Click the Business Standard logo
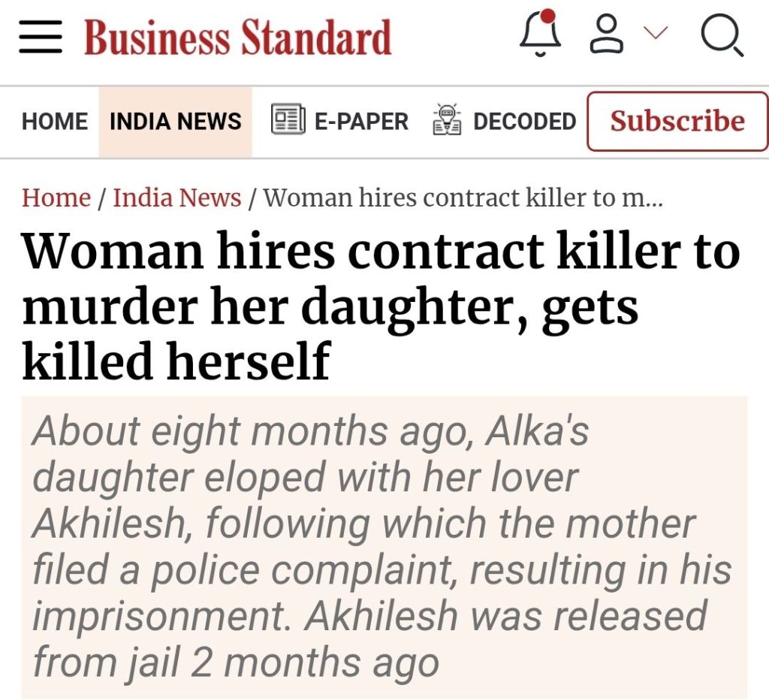Screen dimensions: 769x700 click(x=238, y=38)
